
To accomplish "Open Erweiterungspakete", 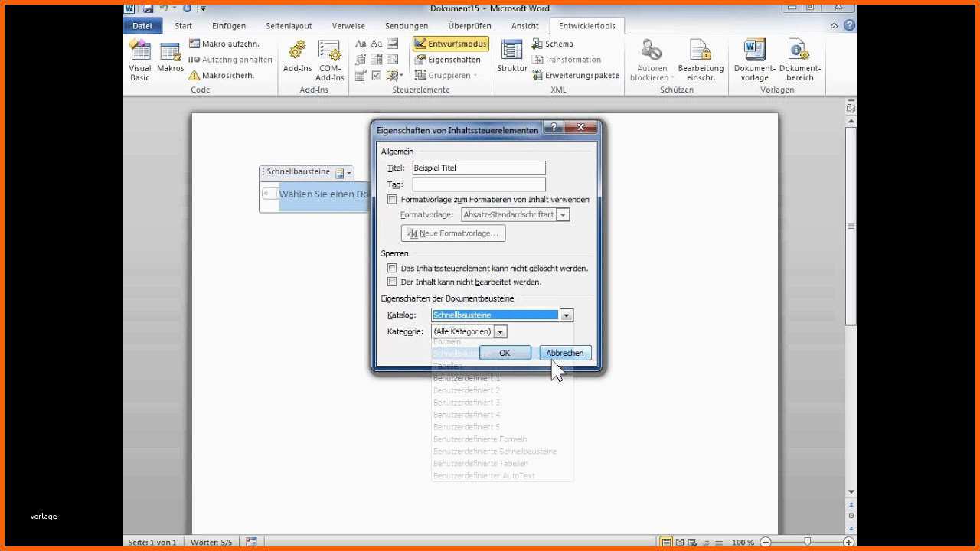I will [575, 75].
